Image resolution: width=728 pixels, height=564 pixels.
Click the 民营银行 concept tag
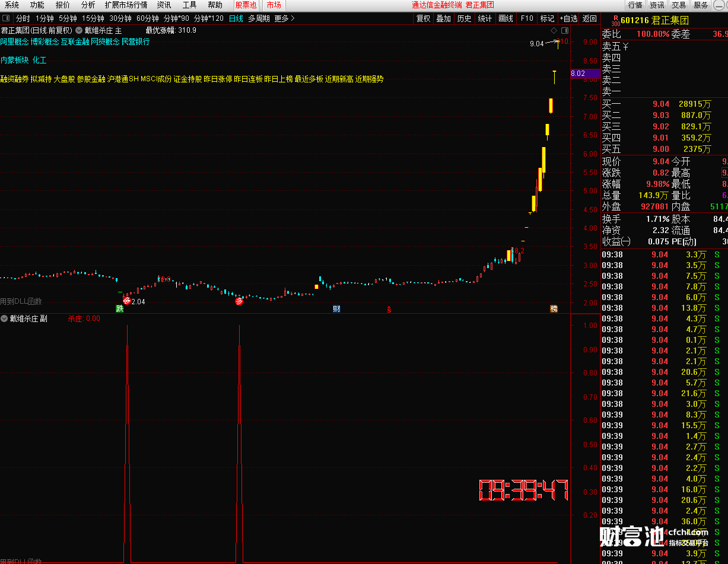point(135,42)
